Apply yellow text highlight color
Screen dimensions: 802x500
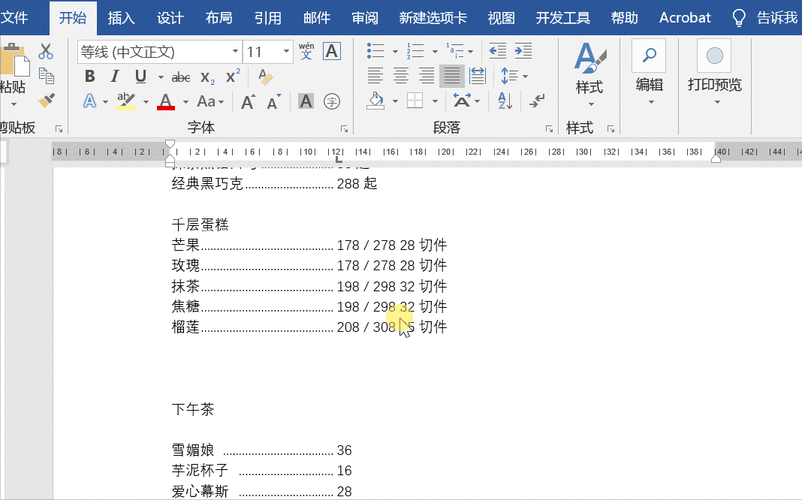click(126, 101)
